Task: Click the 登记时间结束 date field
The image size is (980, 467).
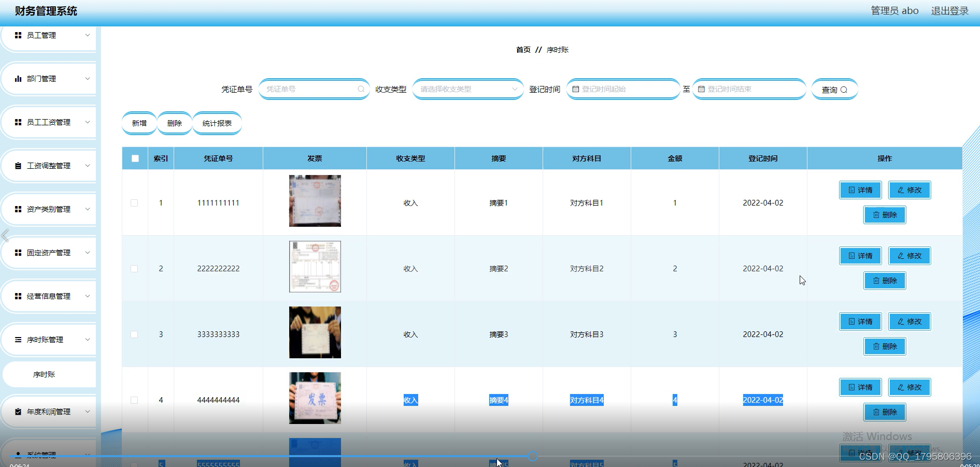Action: (x=749, y=89)
